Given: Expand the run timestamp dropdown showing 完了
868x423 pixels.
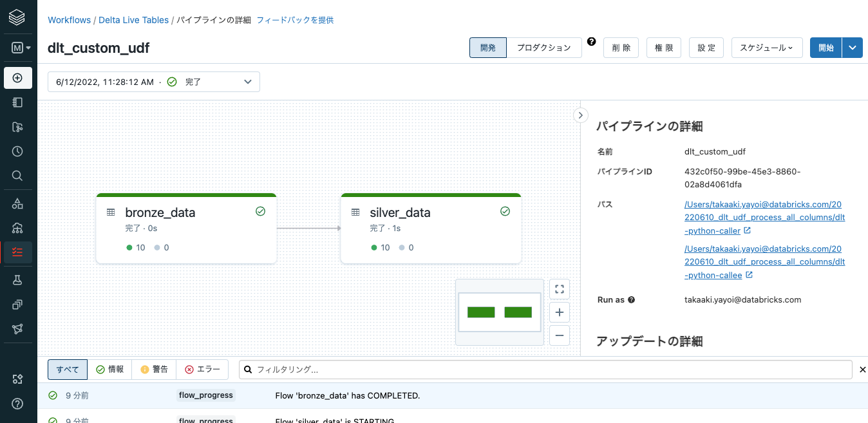Looking at the screenshot, I should [x=247, y=82].
